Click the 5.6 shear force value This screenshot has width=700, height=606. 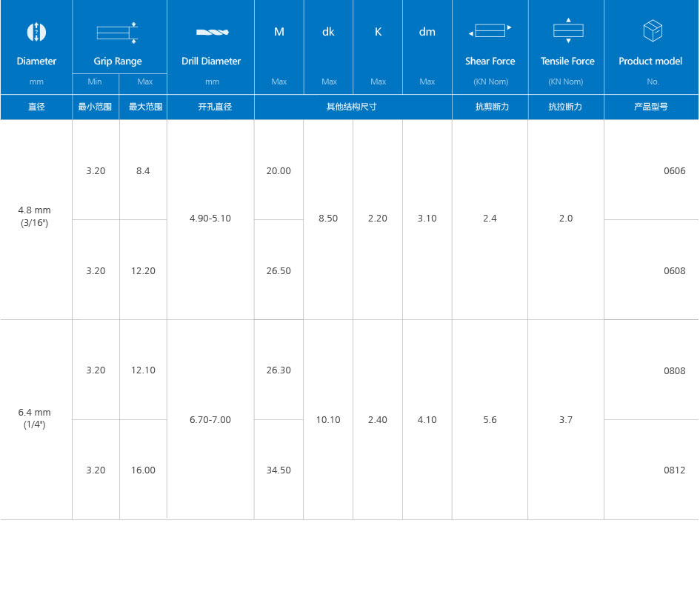coord(490,420)
